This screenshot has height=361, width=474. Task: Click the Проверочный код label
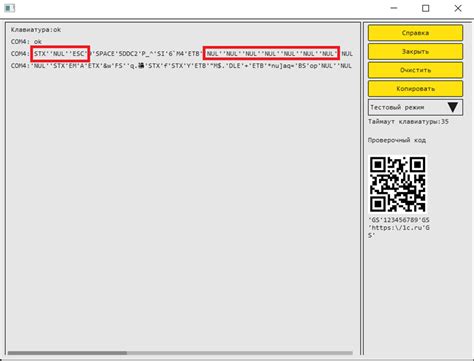coord(397,140)
